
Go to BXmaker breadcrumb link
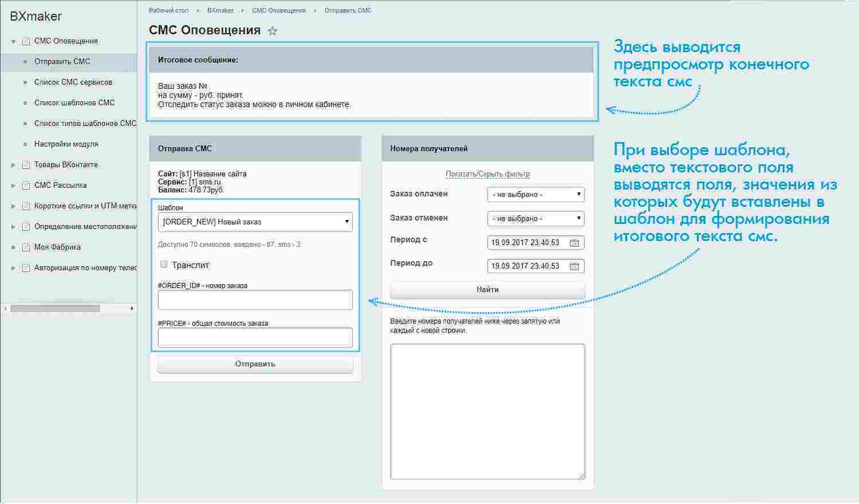[x=220, y=10]
